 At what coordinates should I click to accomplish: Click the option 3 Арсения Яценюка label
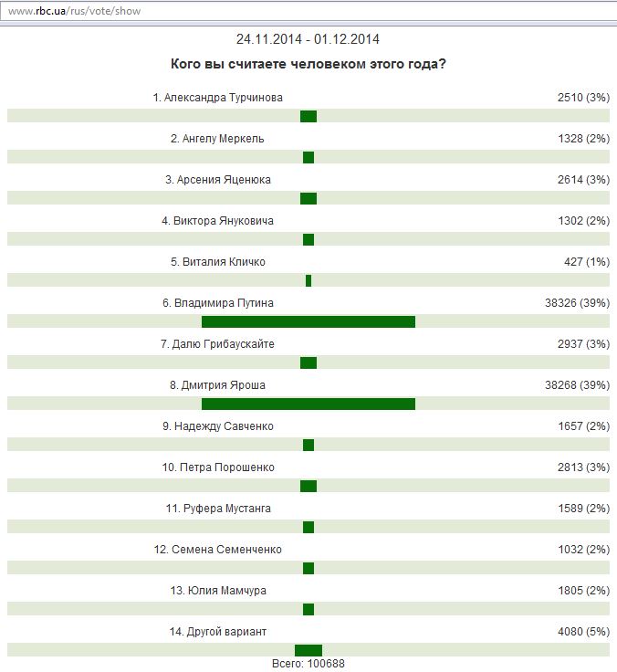pos(218,180)
